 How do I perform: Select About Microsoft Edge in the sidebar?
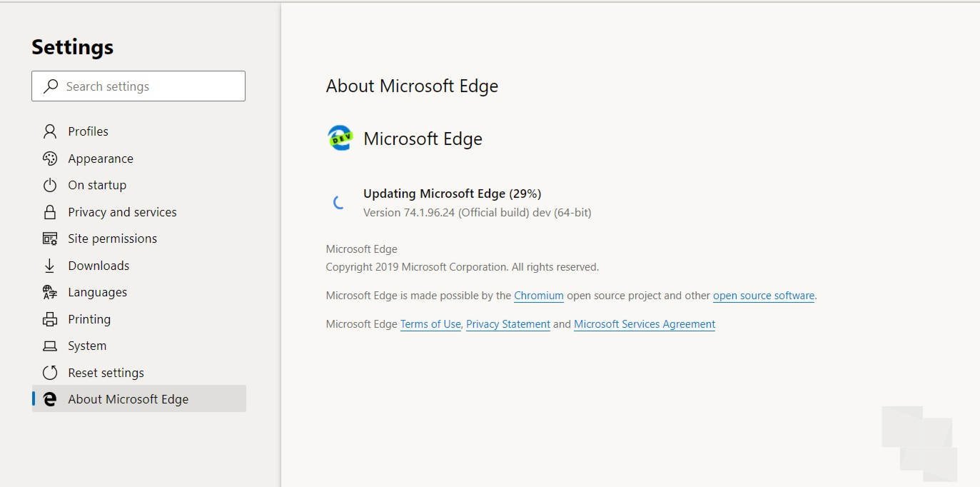point(128,398)
